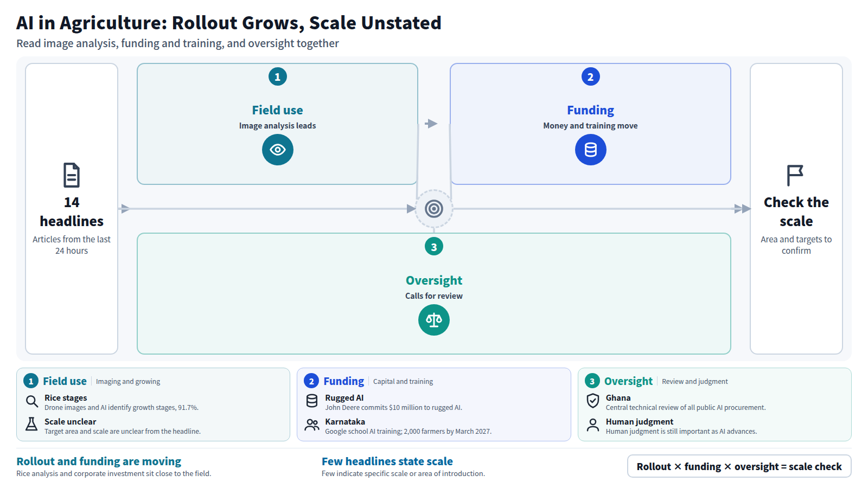Click the "Funding" heading in the top card
The image size is (868, 488).
click(x=590, y=110)
